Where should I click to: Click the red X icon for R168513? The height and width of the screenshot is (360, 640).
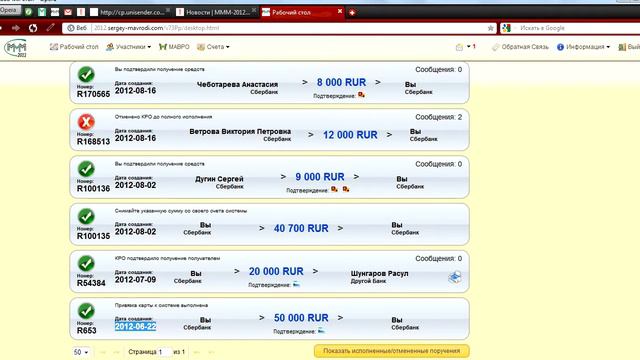click(86, 122)
